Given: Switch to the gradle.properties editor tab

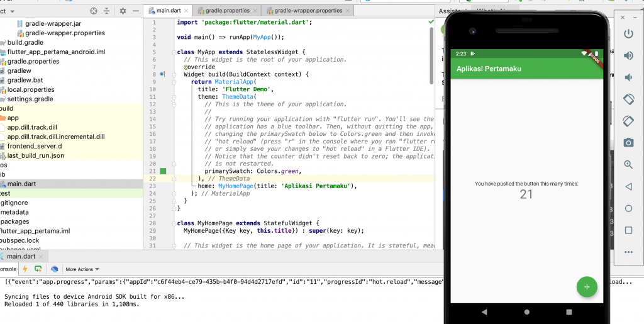Looking at the screenshot, I should point(226,11).
